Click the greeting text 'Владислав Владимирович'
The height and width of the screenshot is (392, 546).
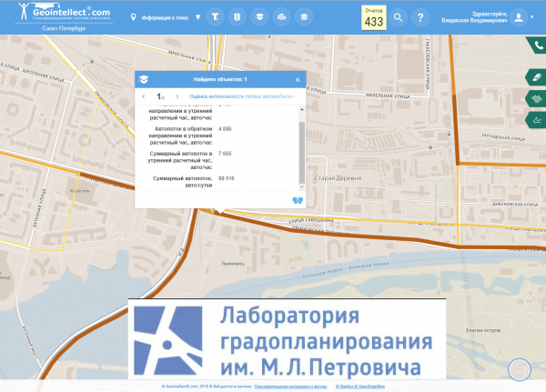click(x=474, y=21)
